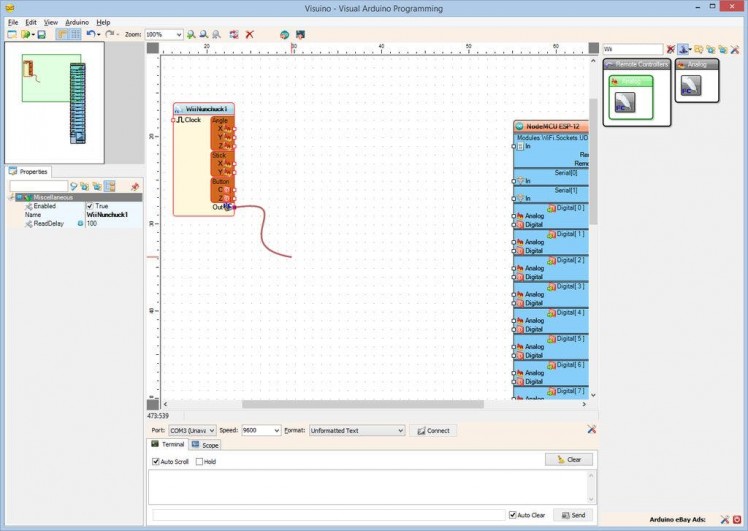This screenshot has height=531, width=748.
Task: Click the Send button
Action: click(x=574, y=515)
